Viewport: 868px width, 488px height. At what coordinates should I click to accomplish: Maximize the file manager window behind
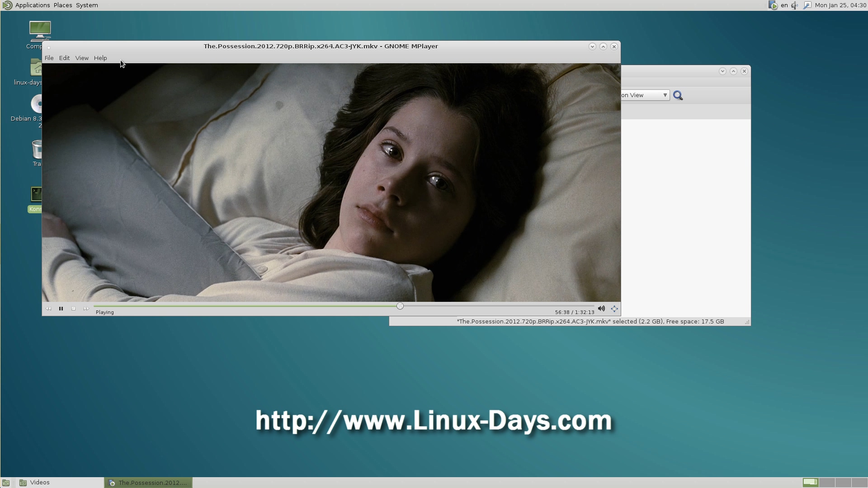click(x=733, y=71)
